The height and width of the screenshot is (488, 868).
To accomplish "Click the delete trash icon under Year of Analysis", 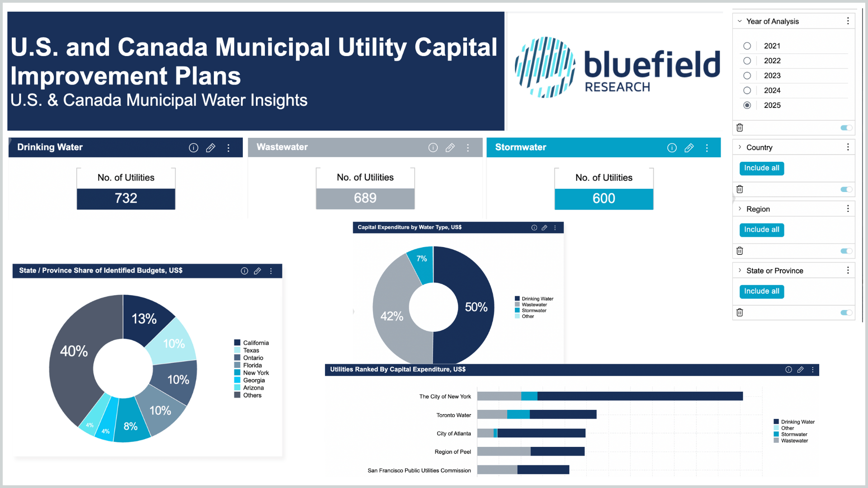I will tap(740, 127).
